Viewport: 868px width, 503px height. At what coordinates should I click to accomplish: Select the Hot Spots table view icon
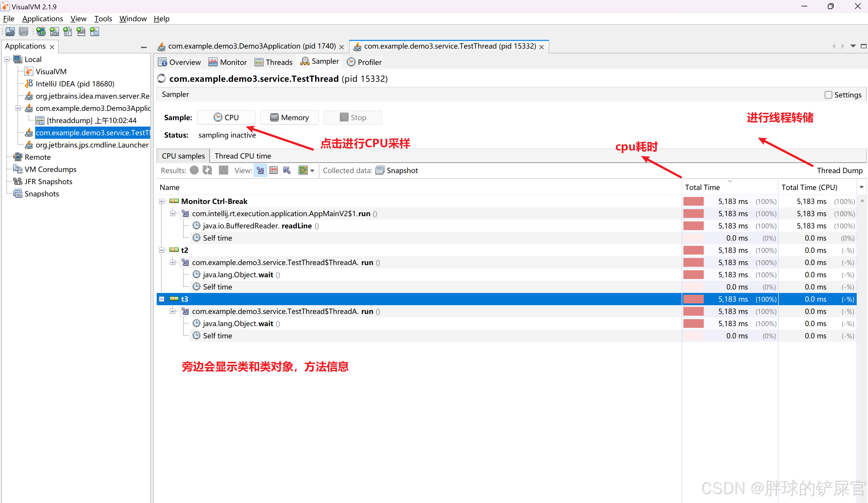click(x=274, y=170)
